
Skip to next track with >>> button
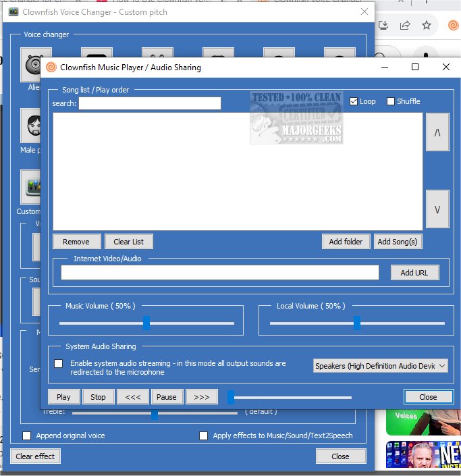tap(202, 397)
